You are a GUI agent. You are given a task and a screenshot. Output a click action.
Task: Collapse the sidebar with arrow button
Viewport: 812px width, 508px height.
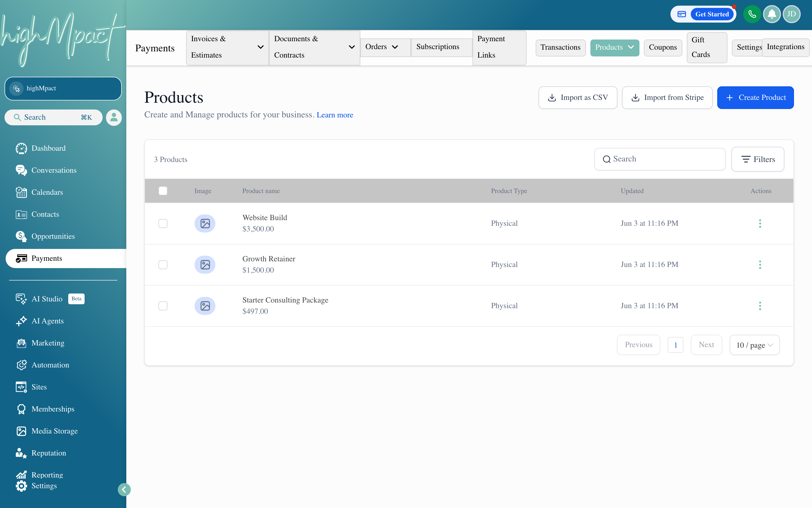pyautogui.click(x=124, y=490)
